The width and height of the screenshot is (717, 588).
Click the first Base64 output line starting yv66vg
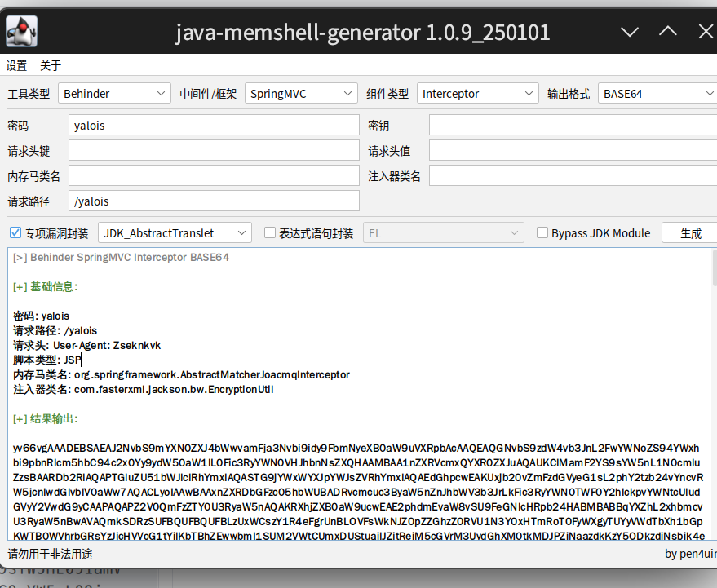[356, 448]
